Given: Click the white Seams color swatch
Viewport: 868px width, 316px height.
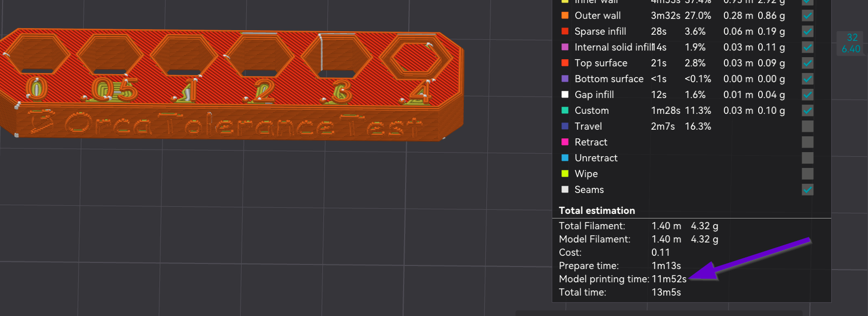Looking at the screenshot, I should click(565, 189).
